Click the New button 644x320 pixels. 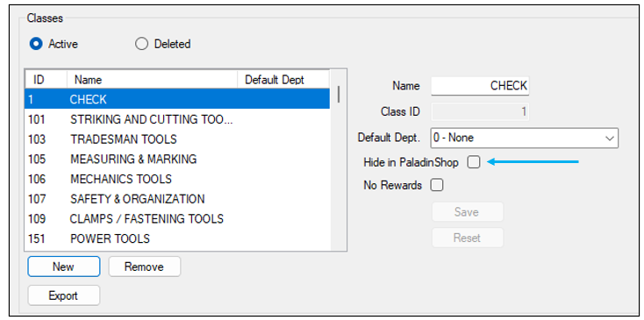click(x=64, y=267)
